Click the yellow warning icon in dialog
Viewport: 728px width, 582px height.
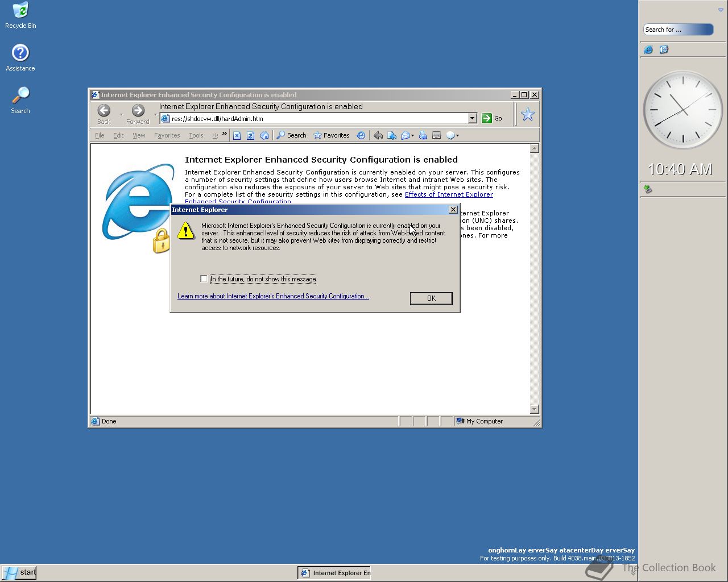tap(186, 230)
